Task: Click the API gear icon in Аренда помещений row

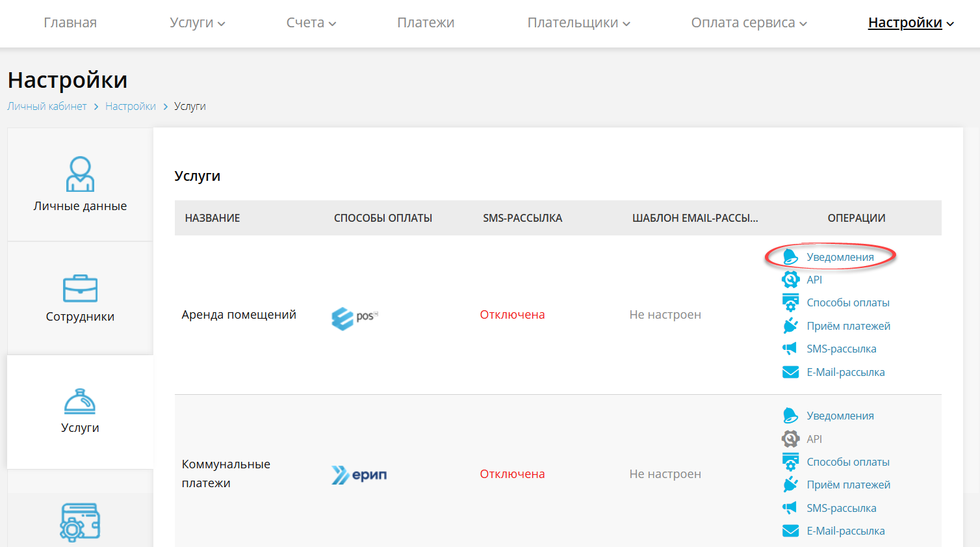Action: tap(790, 280)
